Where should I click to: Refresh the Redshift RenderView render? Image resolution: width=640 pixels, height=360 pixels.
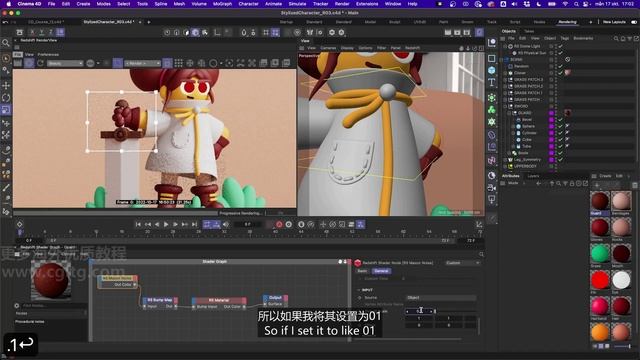40,63
